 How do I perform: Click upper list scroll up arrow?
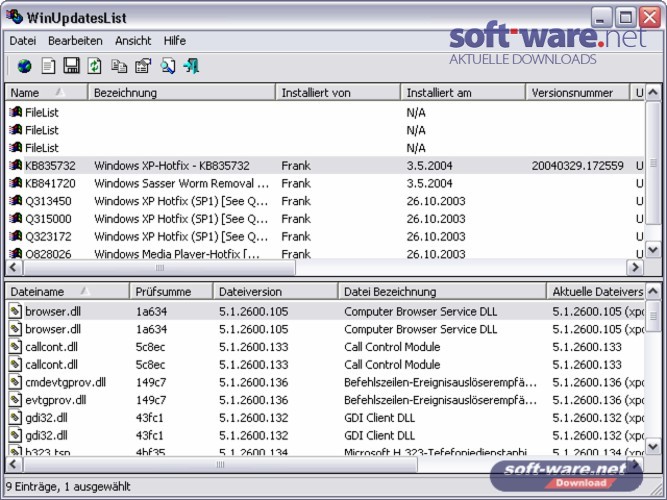(653, 92)
